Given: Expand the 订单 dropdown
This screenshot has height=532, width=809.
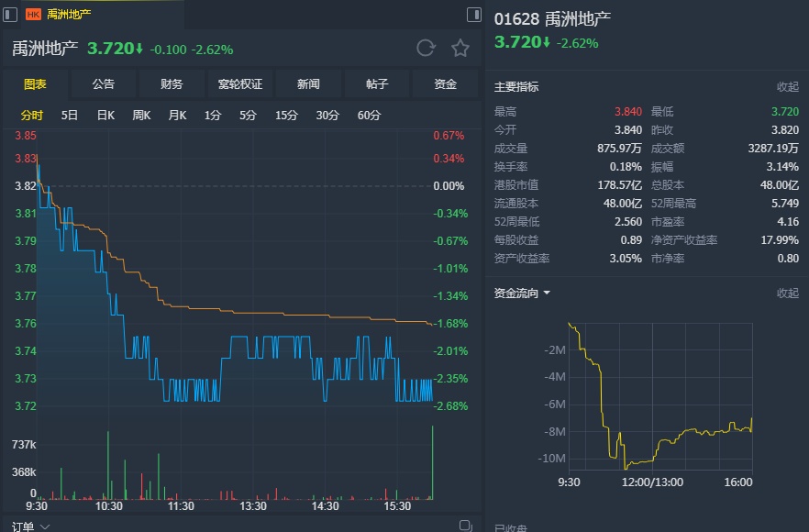Looking at the screenshot, I should pyautogui.click(x=45, y=526).
